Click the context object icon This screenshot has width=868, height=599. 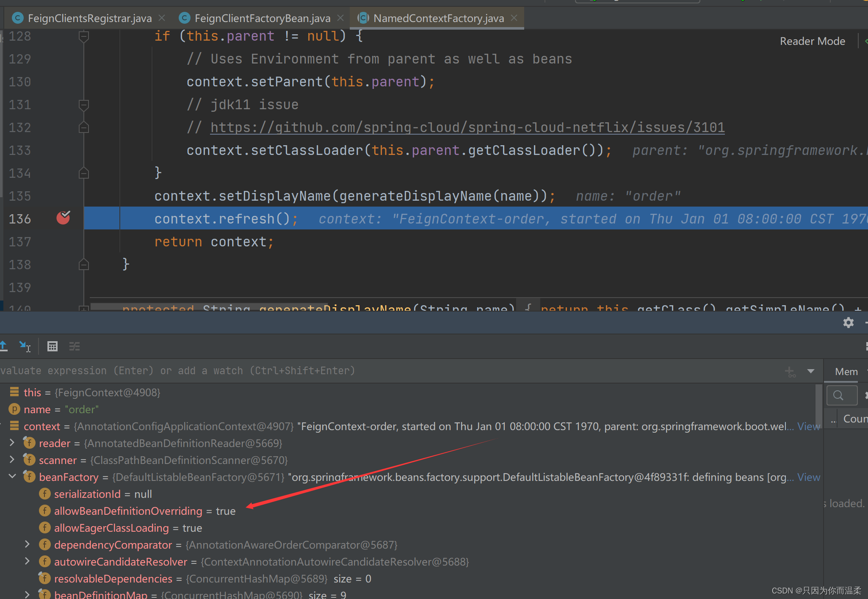coord(14,426)
